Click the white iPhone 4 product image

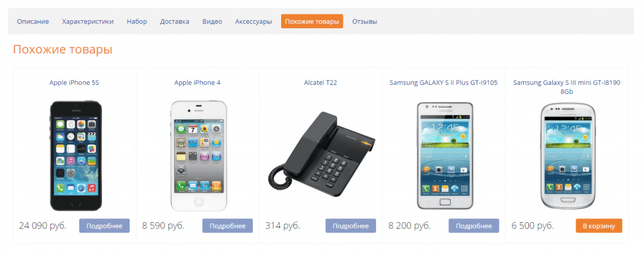pos(198,156)
